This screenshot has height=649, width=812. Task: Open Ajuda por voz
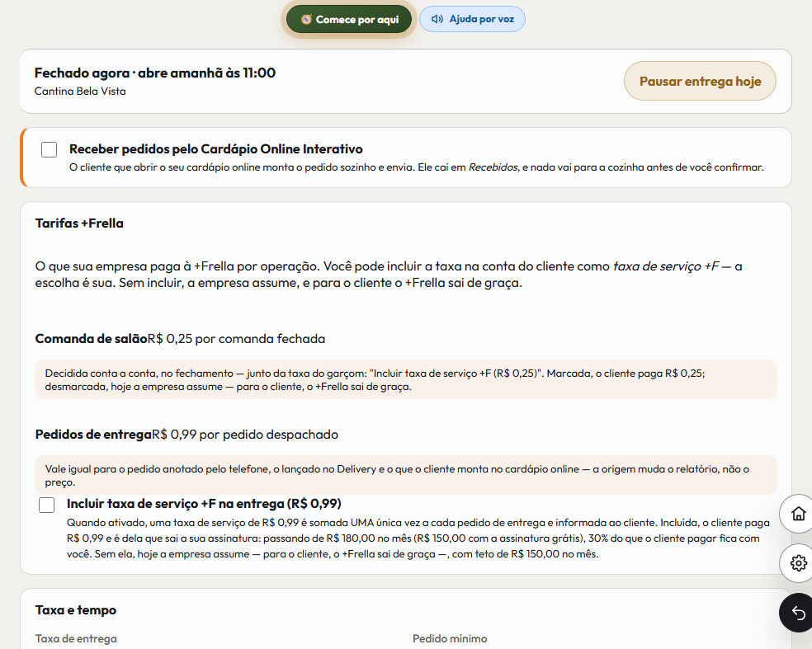point(472,19)
